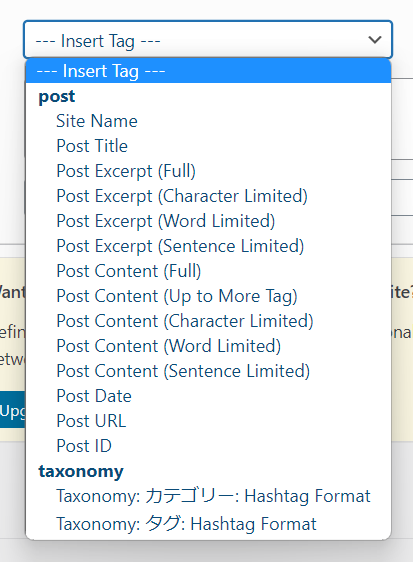Pick Post Content (Character Limited)

208,321
